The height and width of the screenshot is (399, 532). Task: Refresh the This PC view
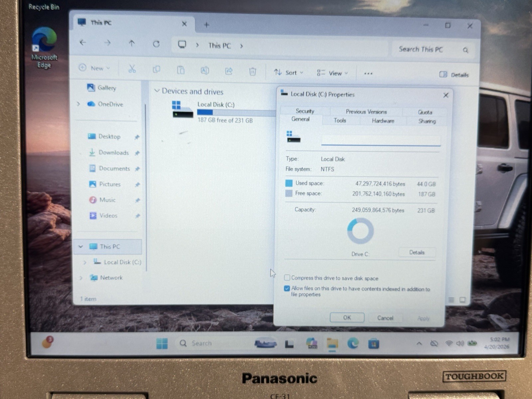coord(156,44)
